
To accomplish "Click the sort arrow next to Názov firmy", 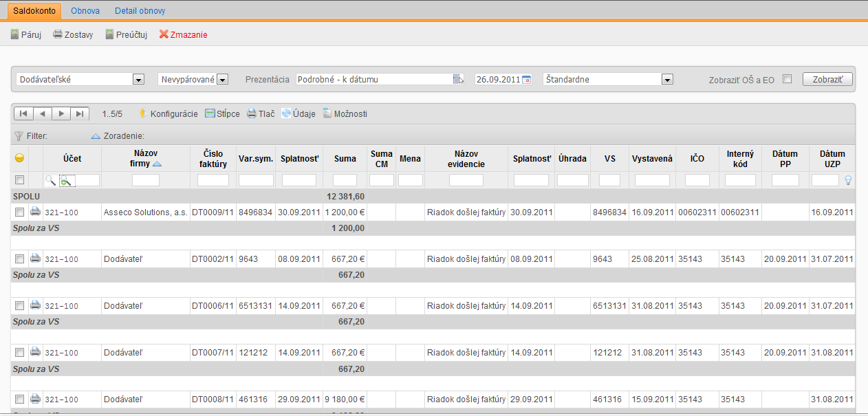I will (157, 164).
